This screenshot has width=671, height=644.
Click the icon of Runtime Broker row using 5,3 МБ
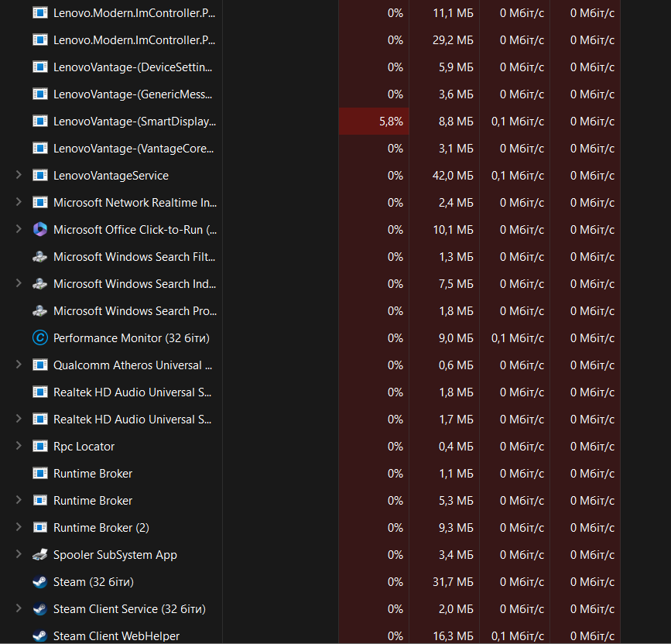click(39, 500)
